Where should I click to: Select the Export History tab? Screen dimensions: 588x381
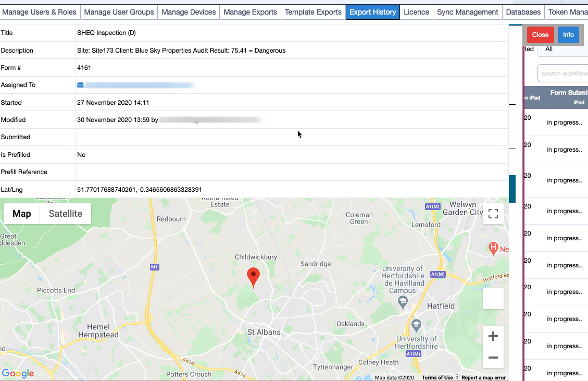(373, 12)
